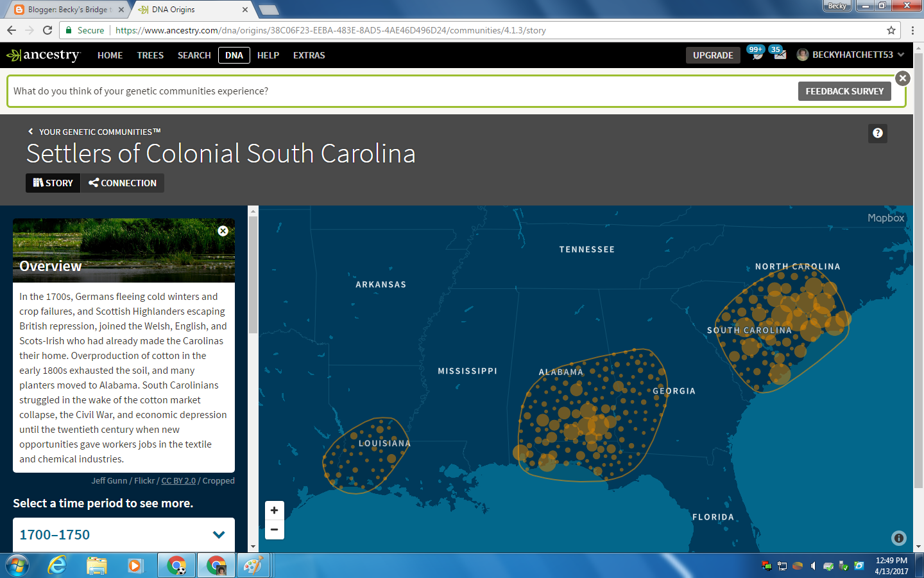Click the UPGRADE button
The height and width of the screenshot is (578, 924).
coord(713,55)
